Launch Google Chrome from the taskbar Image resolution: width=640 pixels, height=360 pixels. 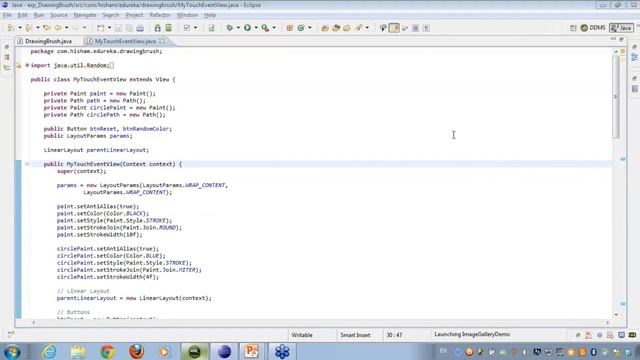[x=107, y=351]
